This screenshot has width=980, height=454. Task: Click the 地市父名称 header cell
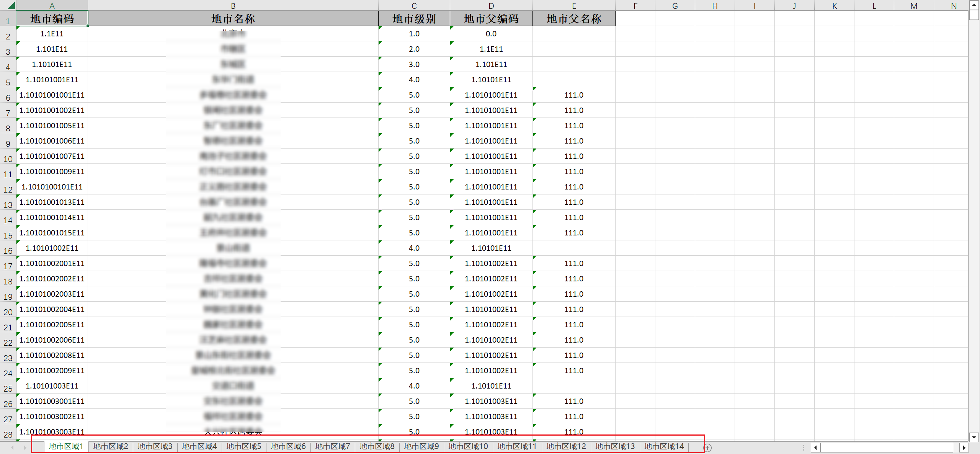click(x=573, y=19)
